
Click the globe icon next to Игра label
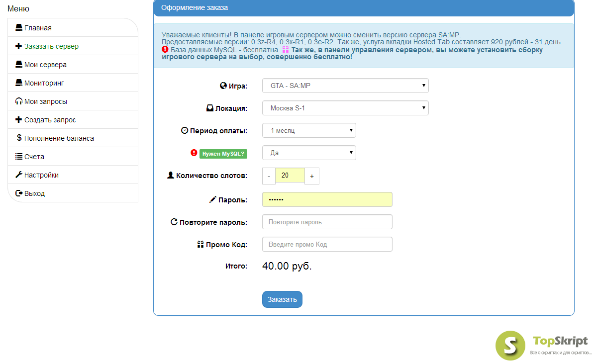[223, 86]
